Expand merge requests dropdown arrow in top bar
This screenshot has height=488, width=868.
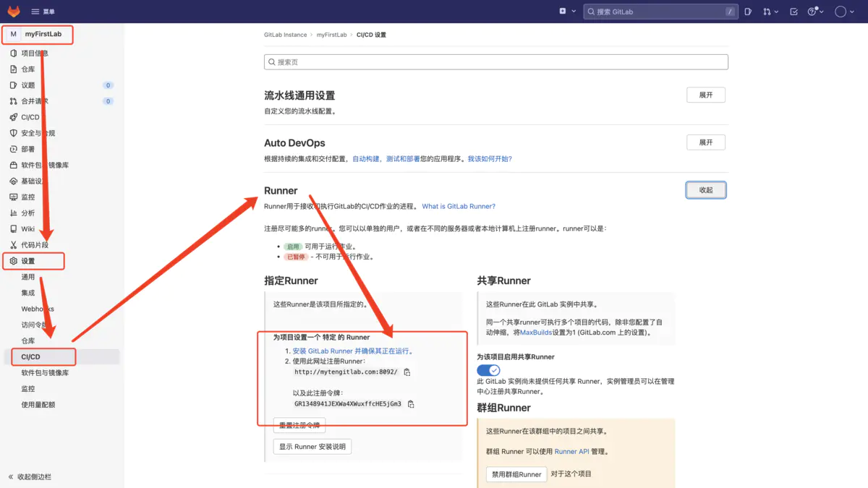[776, 12]
